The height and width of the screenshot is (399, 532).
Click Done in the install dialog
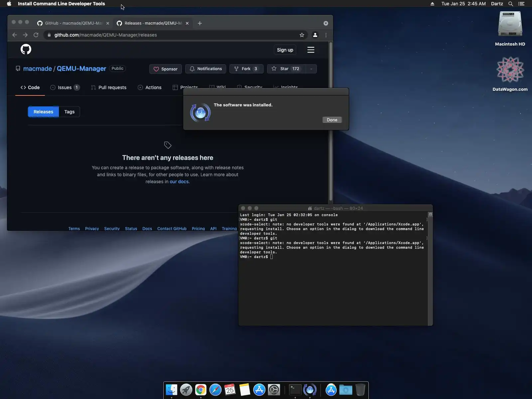click(332, 120)
